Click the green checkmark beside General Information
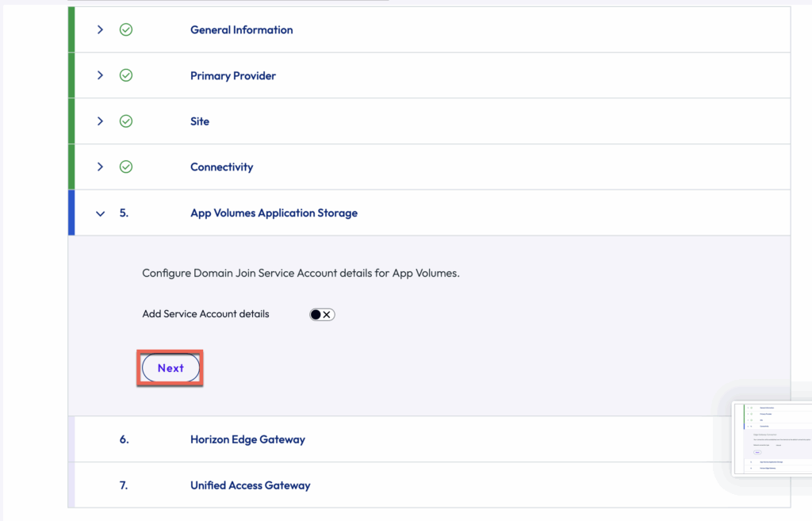 point(125,30)
